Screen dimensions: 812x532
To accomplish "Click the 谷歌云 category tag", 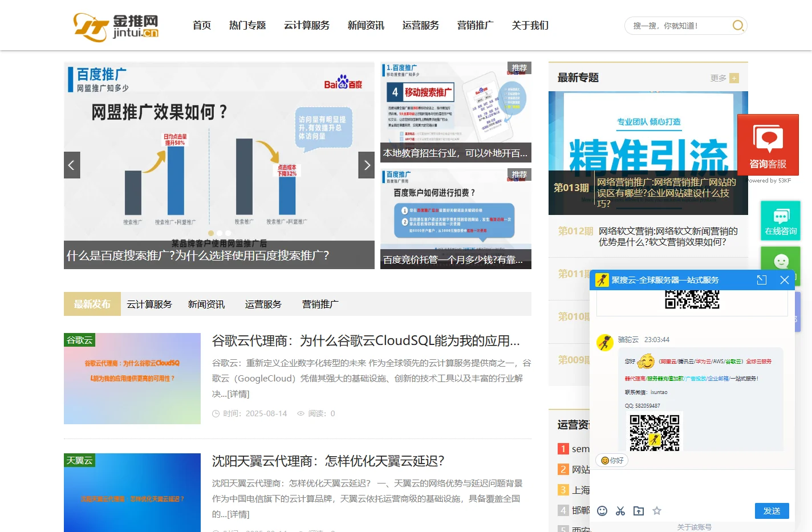I will (79, 340).
